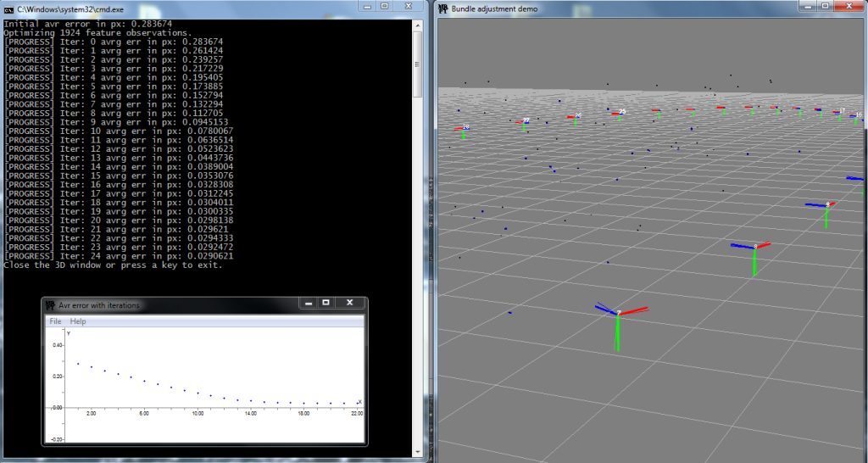Close the Avr error with iterations window
The image size is (868, 463).
[x=348, y=303]
